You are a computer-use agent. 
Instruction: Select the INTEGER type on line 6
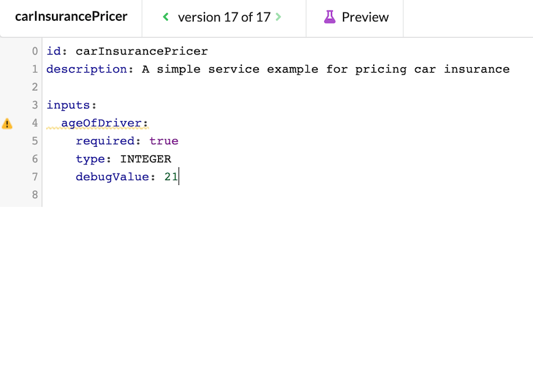tap(145, 159)
